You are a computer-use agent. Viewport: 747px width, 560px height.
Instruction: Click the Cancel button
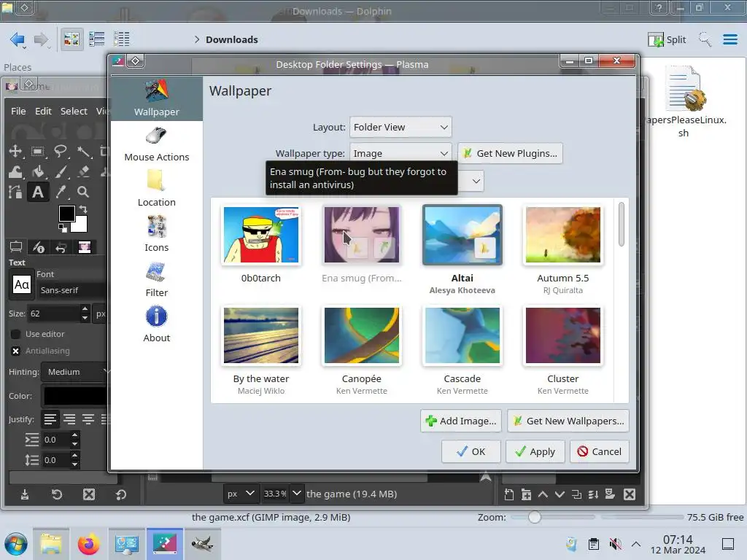click(600, 451)
